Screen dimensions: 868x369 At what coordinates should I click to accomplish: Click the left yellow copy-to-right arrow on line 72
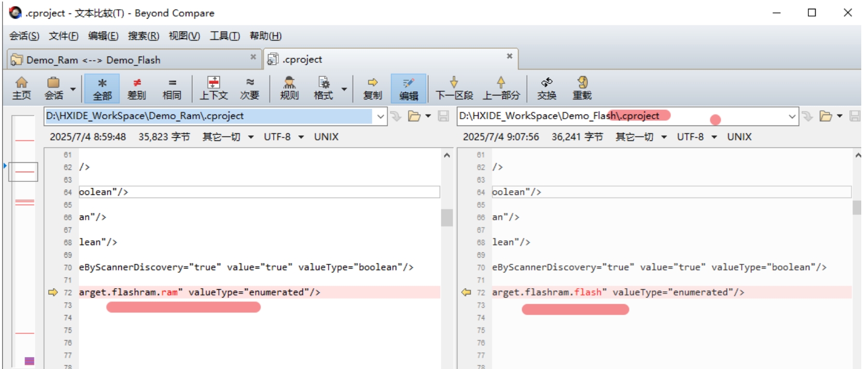pyautogui.click(x=52, y=292)
